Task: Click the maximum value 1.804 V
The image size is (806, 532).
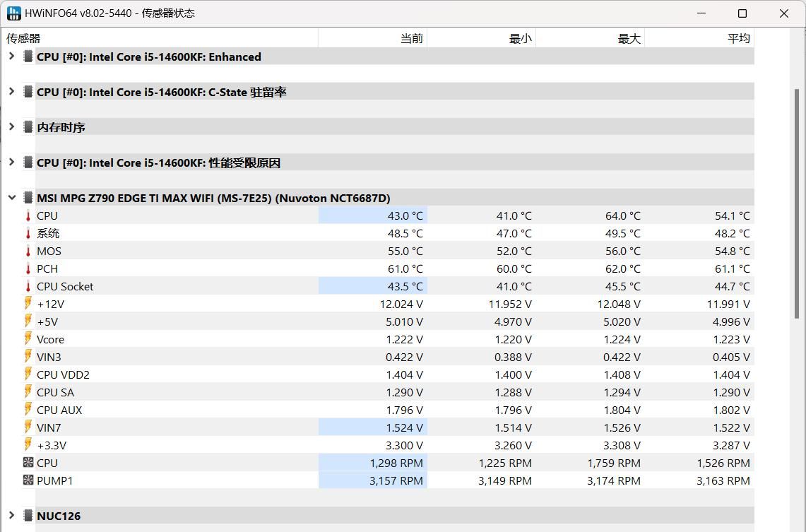Action: (x=622, y=410)
